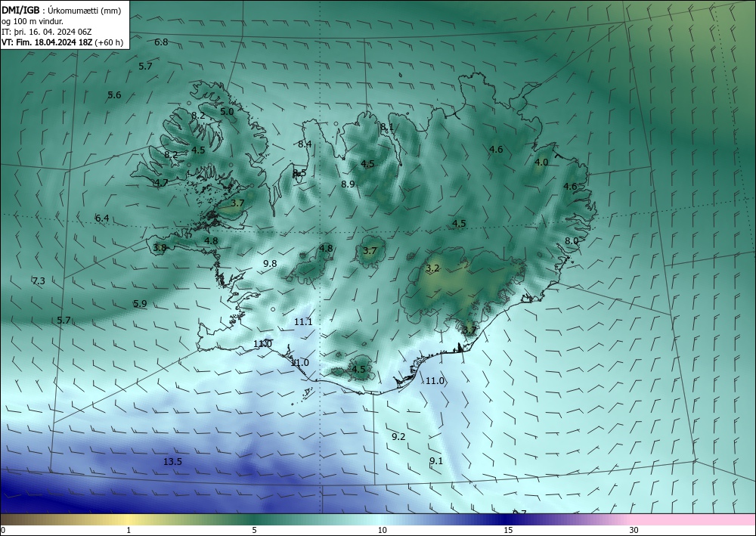
Task: Click the 0 tick on the color scale
Action: (x=3, y=530)
